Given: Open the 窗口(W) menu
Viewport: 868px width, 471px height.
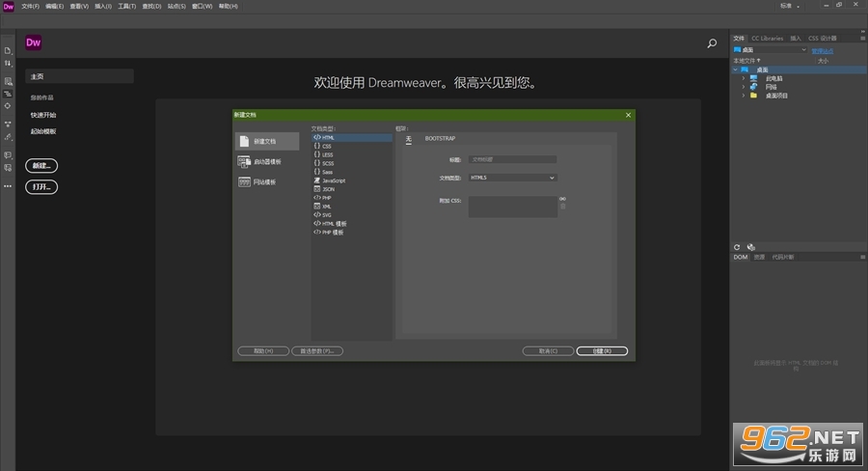Looking at the screenshot, I should pyautogui.click(x=203, y=6).
